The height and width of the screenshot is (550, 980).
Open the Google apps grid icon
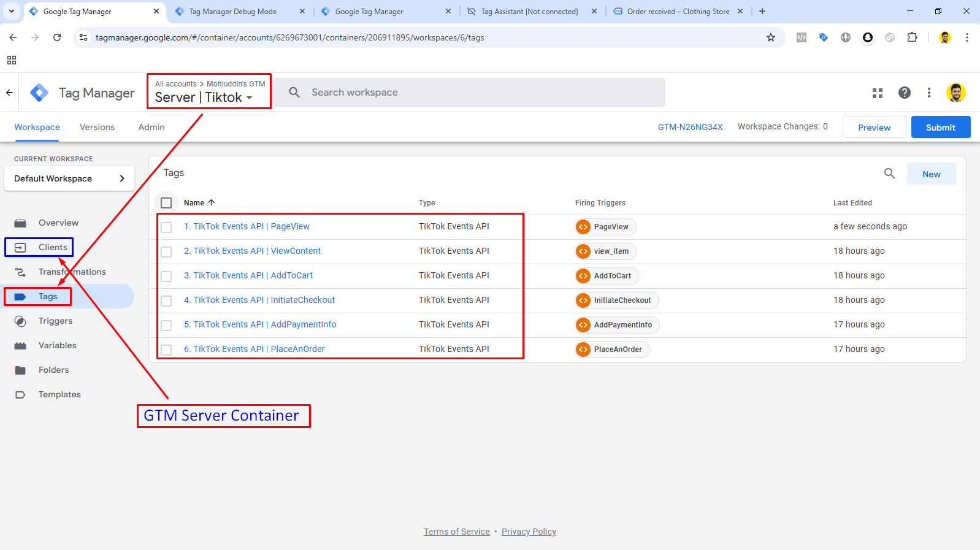(878, 93)
